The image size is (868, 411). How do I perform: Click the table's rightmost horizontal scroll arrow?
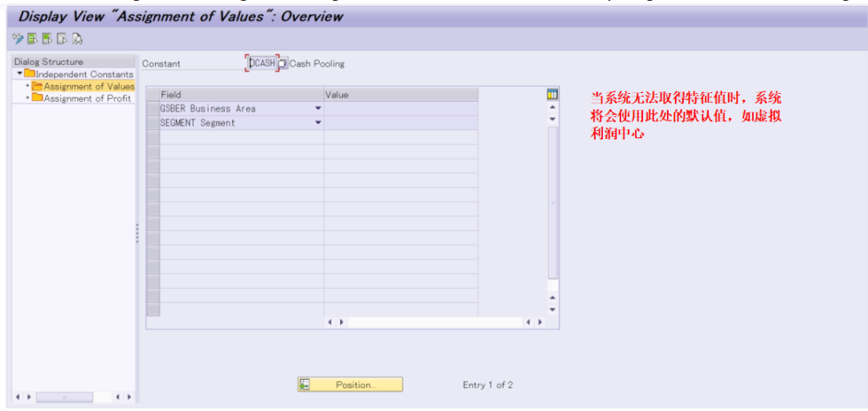pyautogui.click(x=539, y=322)
